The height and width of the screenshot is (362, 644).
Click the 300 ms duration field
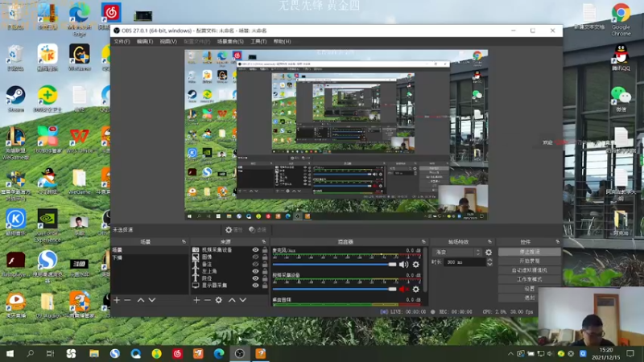click(x=464, y=262)
